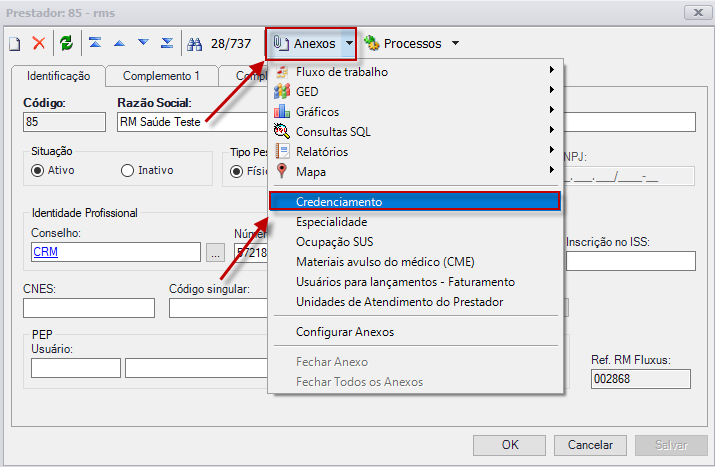
Task: Click the binoculars search icon
Action: [x=195, y=44]
